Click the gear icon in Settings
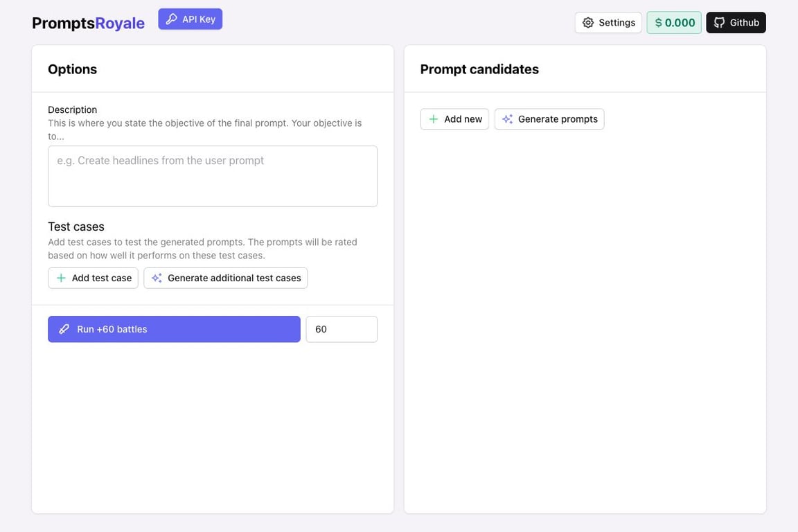 [588, 23]
